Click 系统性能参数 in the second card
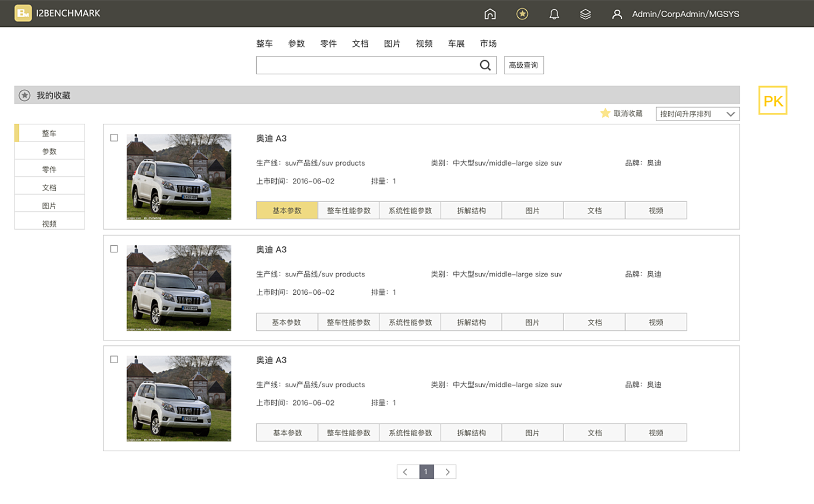Image resolution: width=814 pixels, height=504 pixels. click(x=410, y=322)
